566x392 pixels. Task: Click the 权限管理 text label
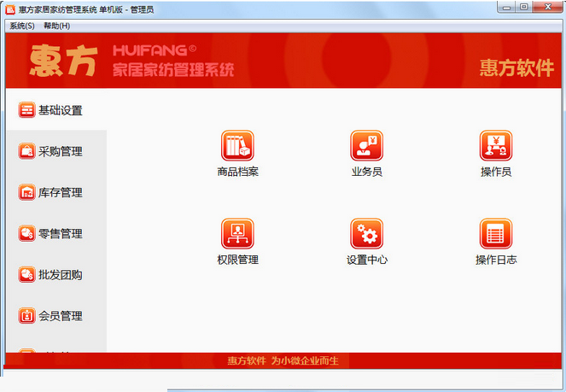[x=238, y=260]
